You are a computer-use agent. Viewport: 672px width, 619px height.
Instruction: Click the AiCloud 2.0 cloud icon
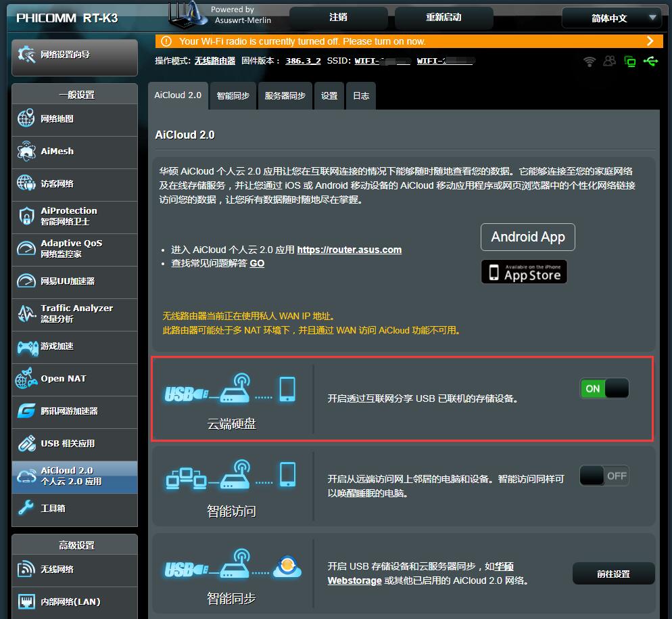(x=26, y=476)
